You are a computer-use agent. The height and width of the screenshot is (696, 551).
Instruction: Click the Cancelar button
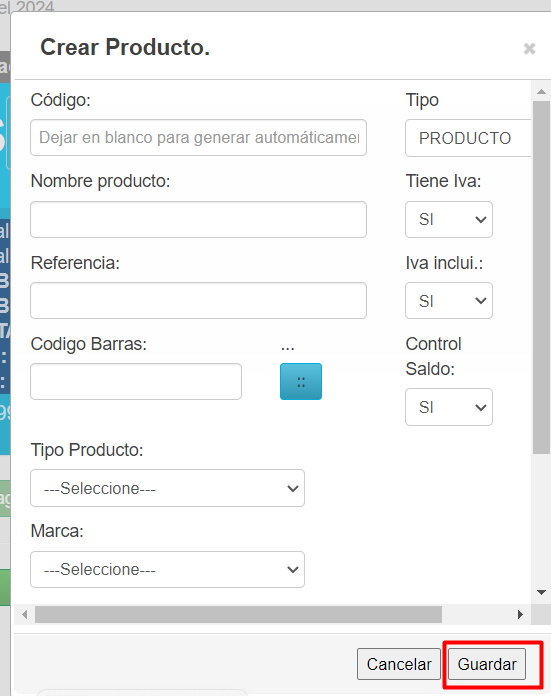(x=399, y=664)
